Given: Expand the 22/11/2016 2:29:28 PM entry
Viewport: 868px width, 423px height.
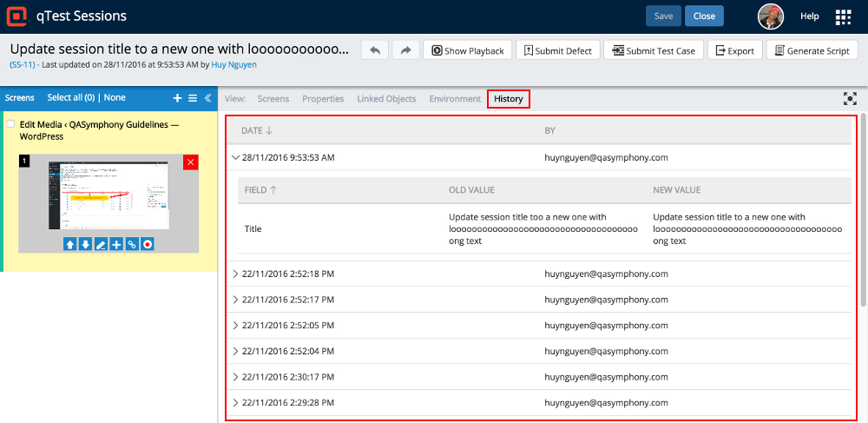Looking at the screenshot, I should coord(236,402).
